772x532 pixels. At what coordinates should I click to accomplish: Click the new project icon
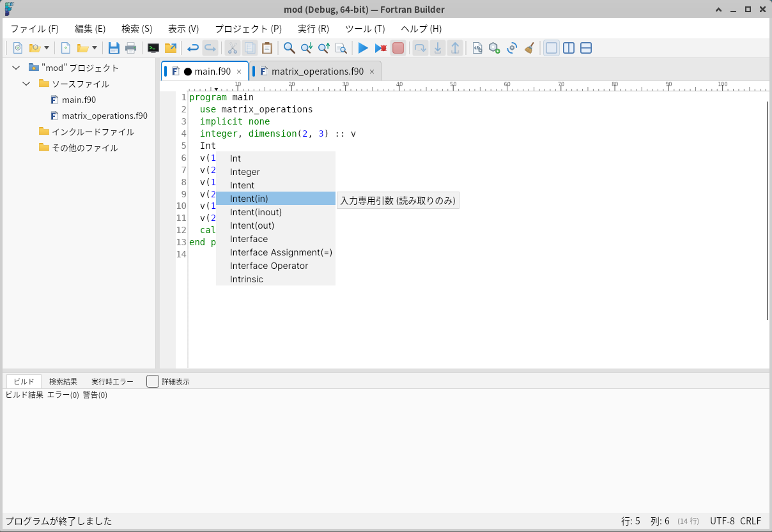coord(18,48)
